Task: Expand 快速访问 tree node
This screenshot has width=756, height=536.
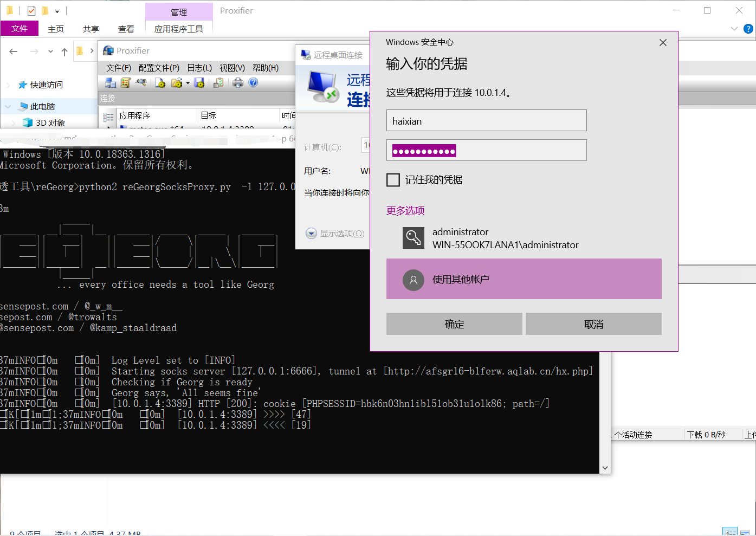Action: 8,85
